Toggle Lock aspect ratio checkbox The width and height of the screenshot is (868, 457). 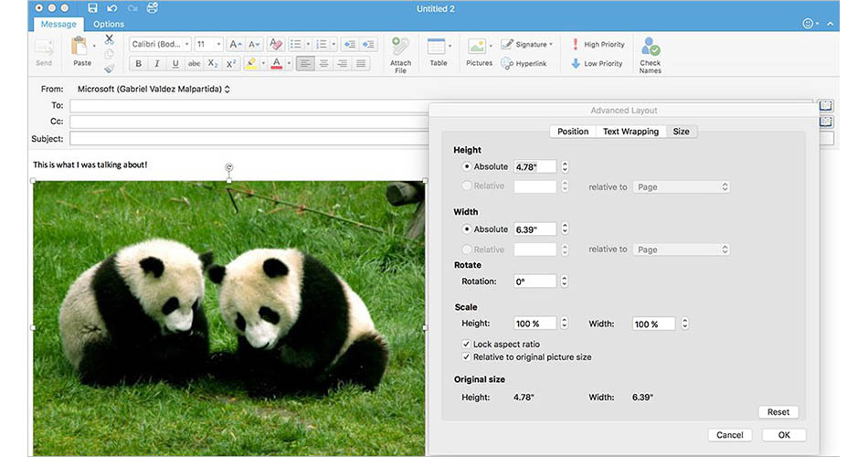tap(466, 344)
